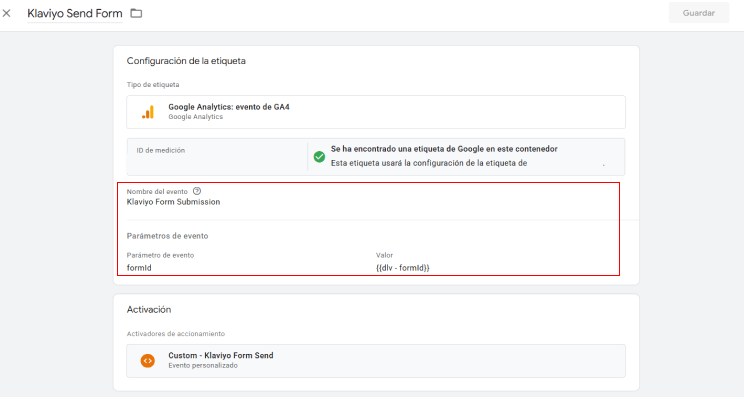Image resolution: width=744 pixels, height=397 pixels.
Task: Edit the Klaviyo Send Form tag name
Action: pyautogui.click(x=74, y=13)
